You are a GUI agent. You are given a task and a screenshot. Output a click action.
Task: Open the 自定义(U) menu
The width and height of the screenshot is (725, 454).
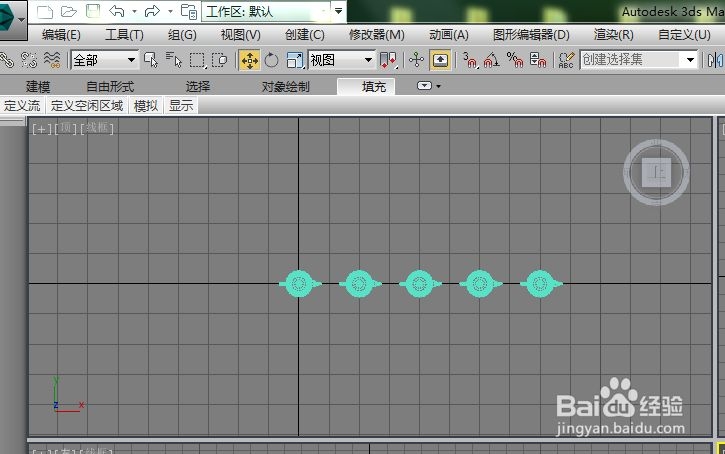coord(684,35)
